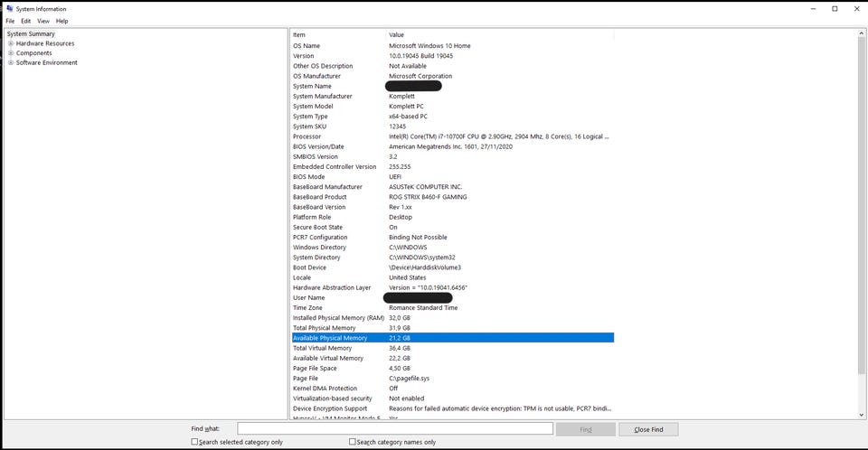868x450 pixels.
Task: Select the Processor row
Action: click(x=453, y=136)
